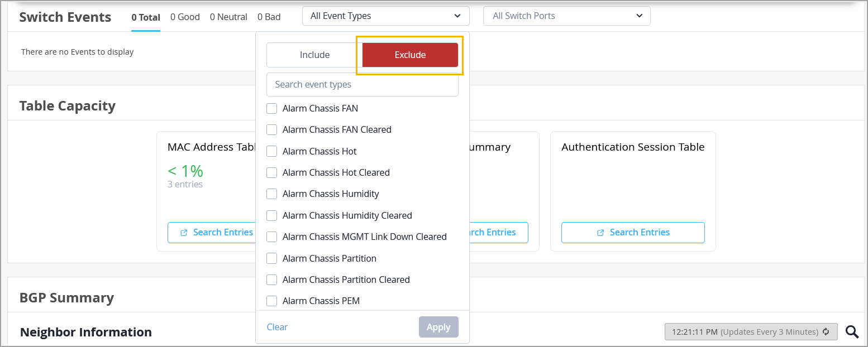Screen dimensions: 868x347
Task: Toggle the Alarm Chassis Humidity checkbox
Action: (272, 194)
